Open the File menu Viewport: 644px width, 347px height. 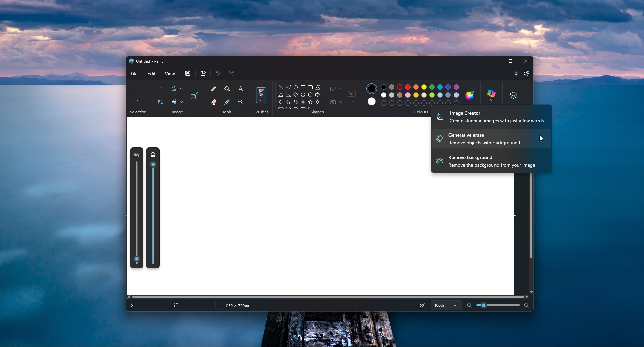(134, 74)
